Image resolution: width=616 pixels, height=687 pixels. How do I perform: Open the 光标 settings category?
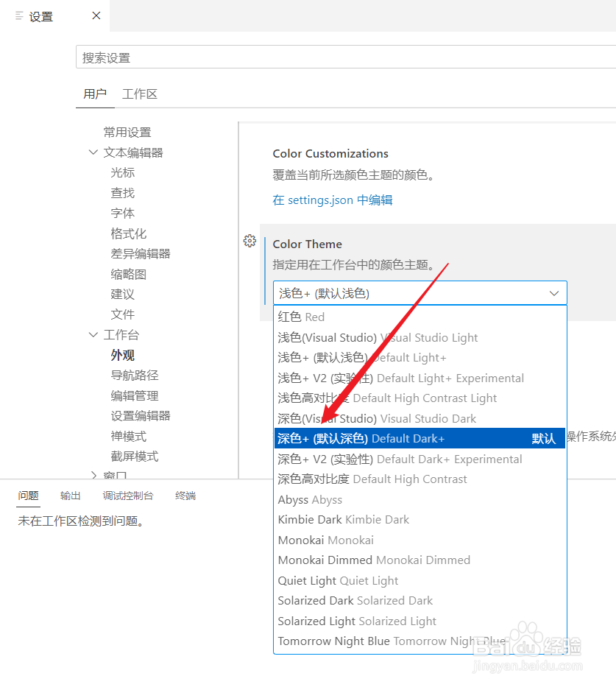coord(123,172)
